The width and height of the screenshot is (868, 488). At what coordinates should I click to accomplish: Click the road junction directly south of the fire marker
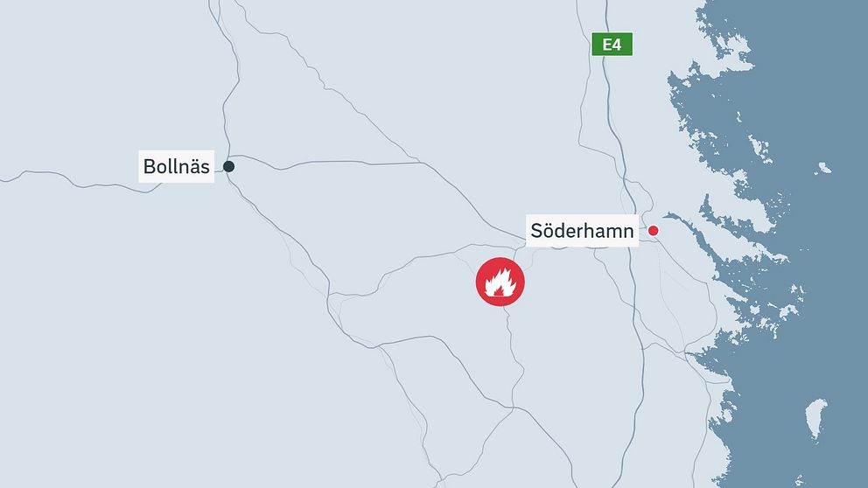point(513,408)
